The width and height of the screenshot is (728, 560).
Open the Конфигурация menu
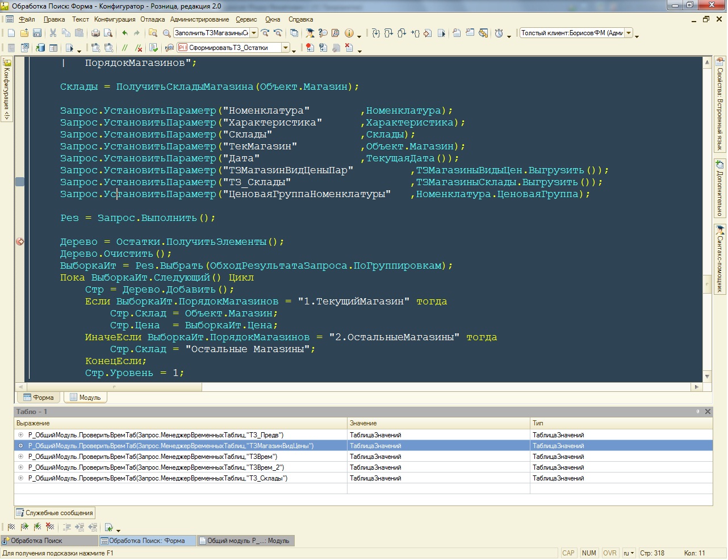click(115, 19)
